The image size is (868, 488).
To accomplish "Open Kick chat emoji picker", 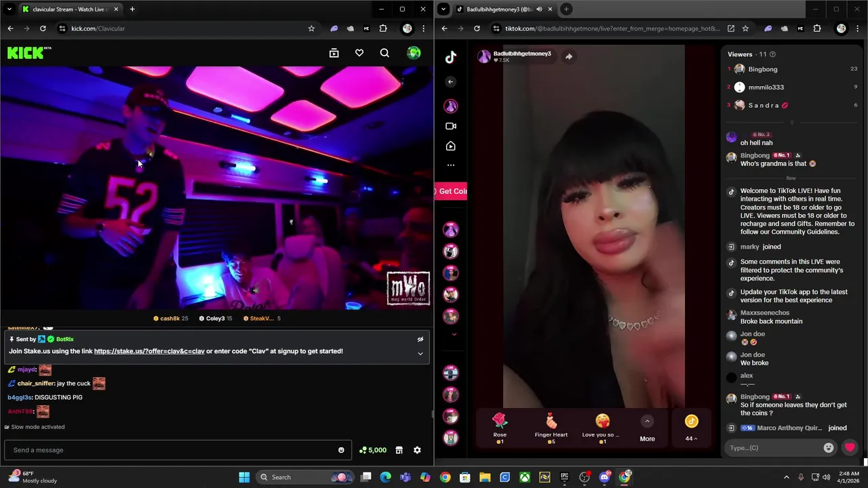I will coord(341,450).
